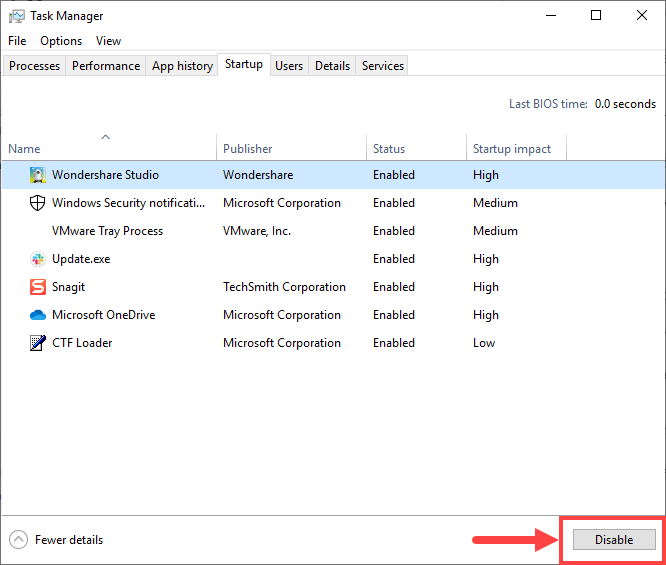Viewport: 666px width, 565px height.
Task: Open the View menu
Action: (108, 41)
